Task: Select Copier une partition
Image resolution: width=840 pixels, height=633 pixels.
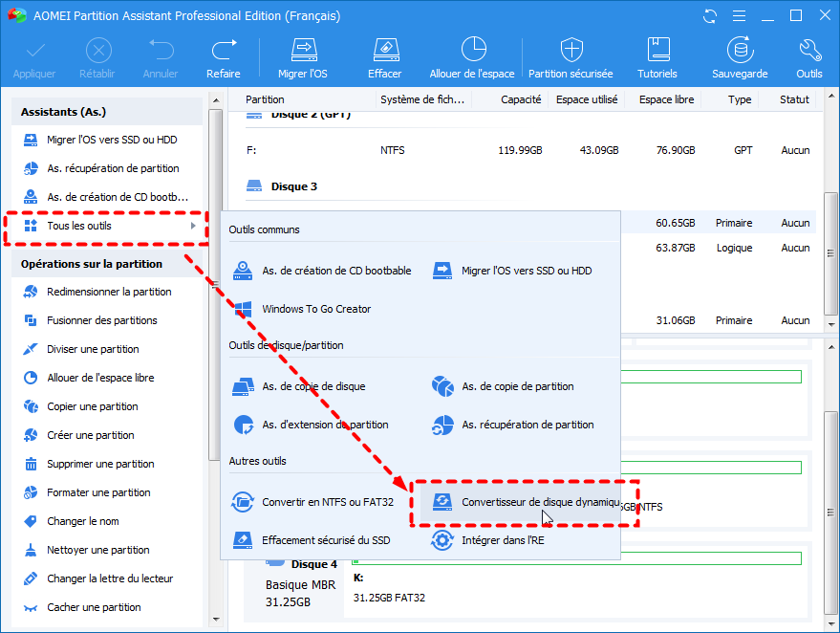Action: [x=107, y=406]
